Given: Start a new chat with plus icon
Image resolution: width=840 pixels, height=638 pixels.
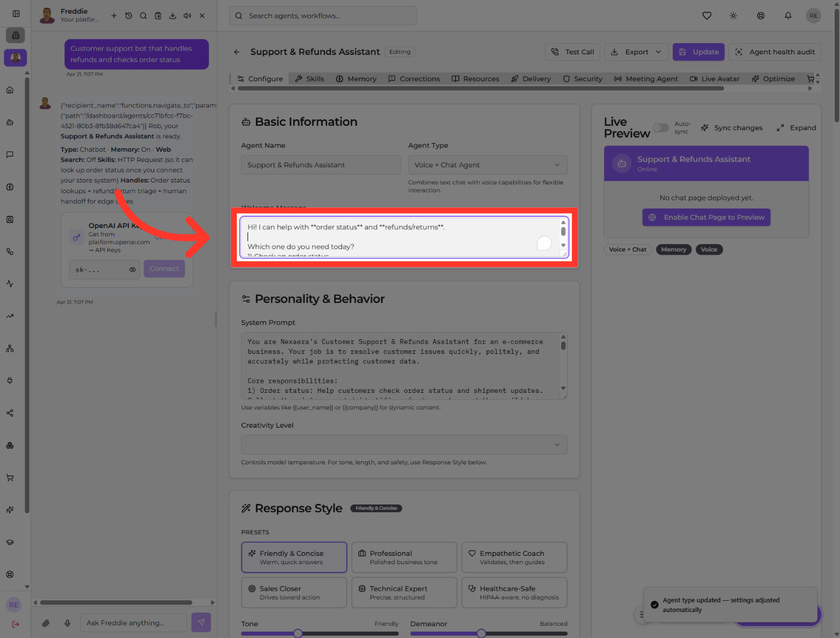Looking at the screenshot, I should tap(114, 16).
